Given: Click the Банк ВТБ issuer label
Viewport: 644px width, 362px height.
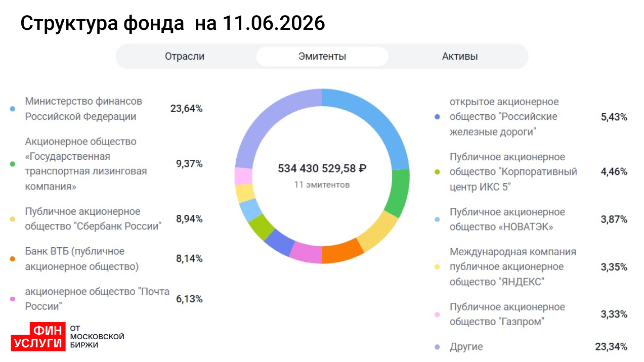Looking at the screenshot, I should coord(81,259).
